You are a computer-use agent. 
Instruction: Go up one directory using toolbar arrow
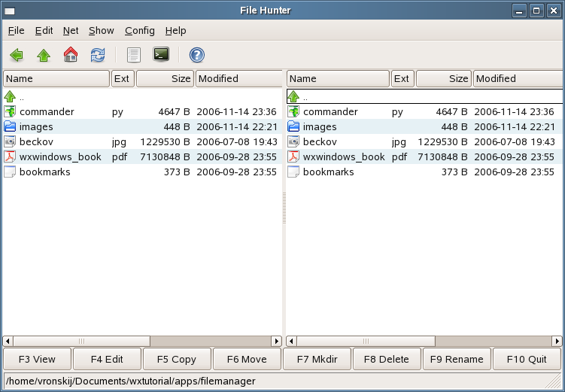coord(44,55)
